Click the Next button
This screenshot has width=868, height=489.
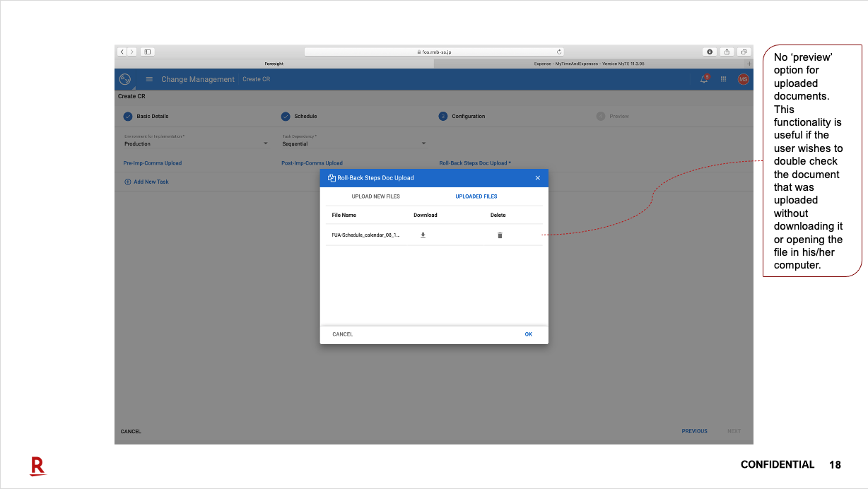click(x=734, y=431)
